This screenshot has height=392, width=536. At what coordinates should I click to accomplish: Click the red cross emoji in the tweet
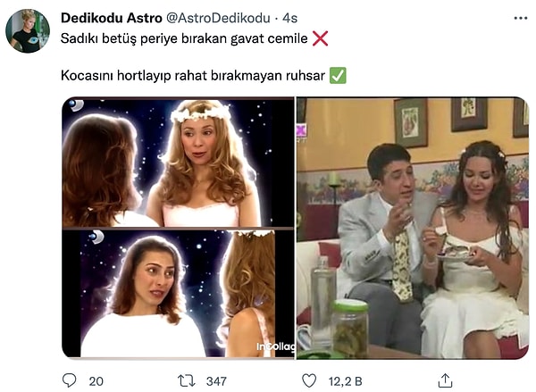click(320, 38)
